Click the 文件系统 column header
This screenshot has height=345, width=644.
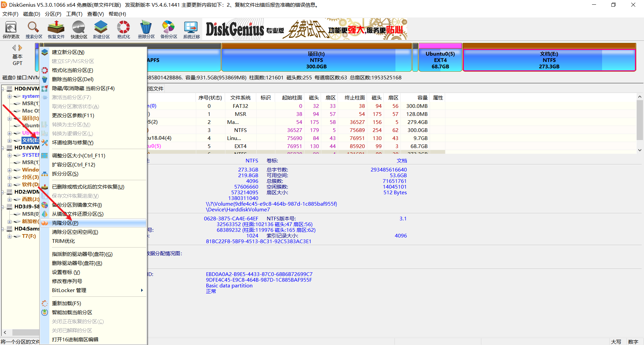(x=240, y=98)
